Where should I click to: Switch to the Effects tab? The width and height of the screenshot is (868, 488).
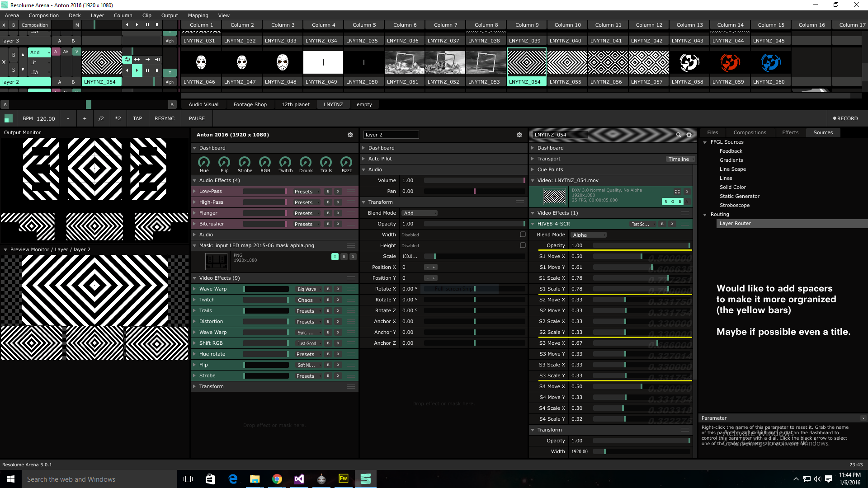coord(790,132)
